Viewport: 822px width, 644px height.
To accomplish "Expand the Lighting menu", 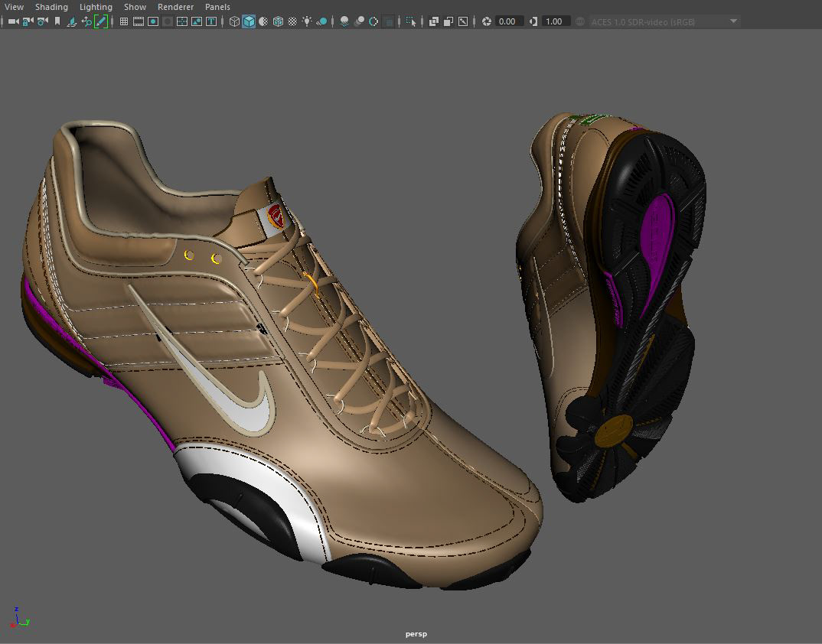I will pyautogui.click(x=96, y=7).
